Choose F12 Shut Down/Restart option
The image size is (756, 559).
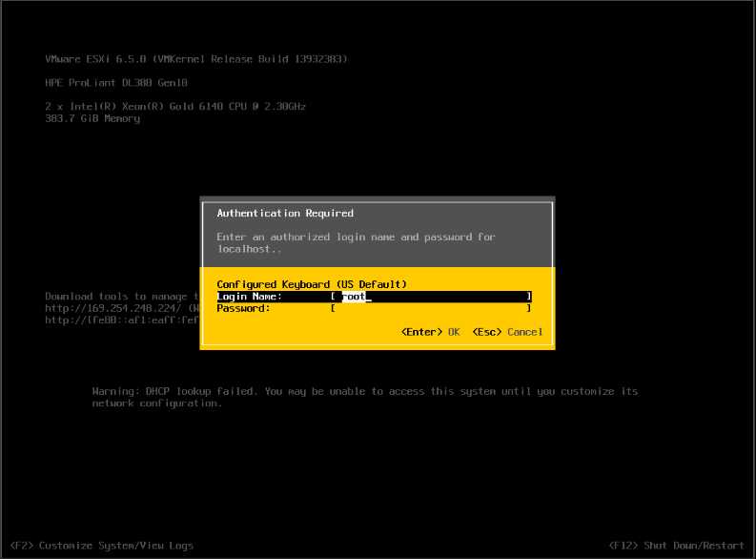tap(677, 546)
